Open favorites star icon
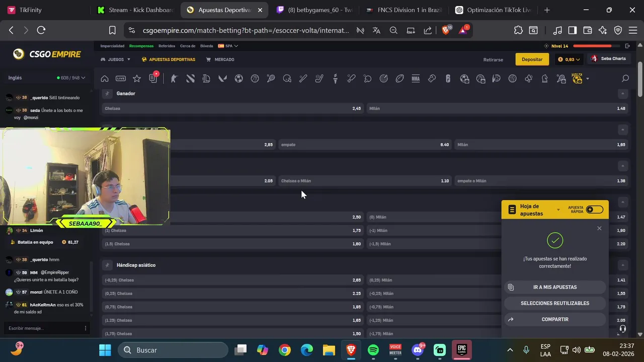The width and height of the screenshot is (644, 362). coord(137,78)
